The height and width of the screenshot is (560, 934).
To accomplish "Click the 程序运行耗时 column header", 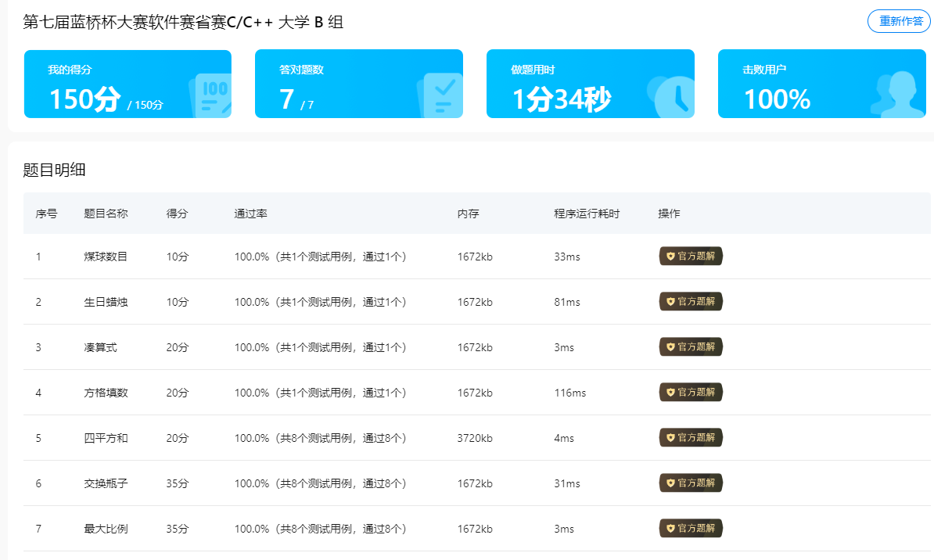I will tap(587, 214).
